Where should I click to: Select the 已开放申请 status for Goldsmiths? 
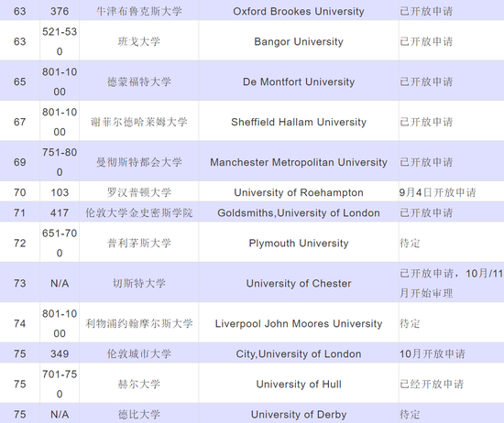426,212
